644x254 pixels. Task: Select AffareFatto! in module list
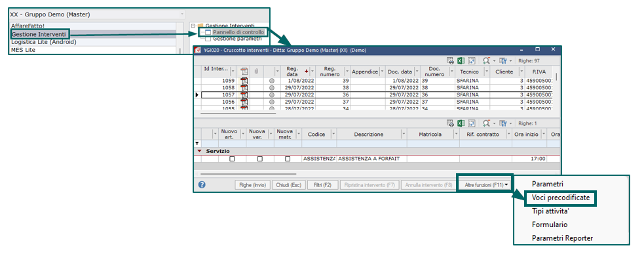coord(28,26)
